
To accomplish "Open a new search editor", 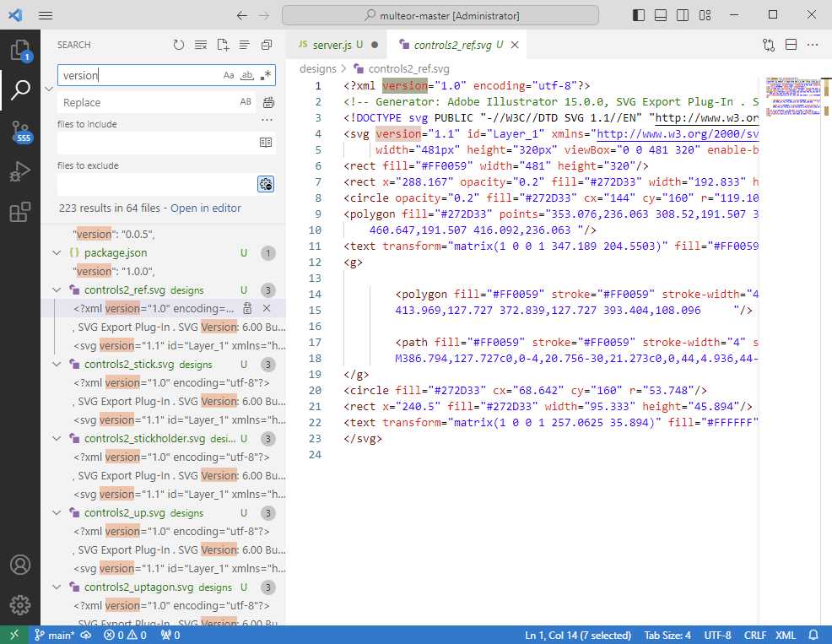I will click(x=223, y=45).
